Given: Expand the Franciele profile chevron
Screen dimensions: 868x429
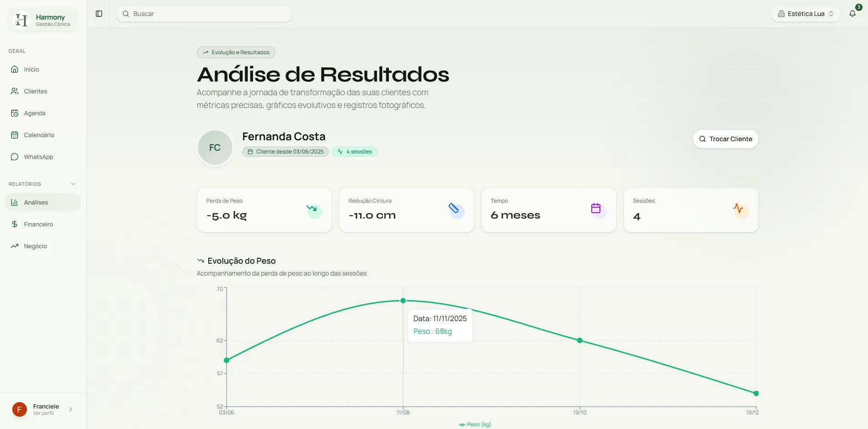Looking at the screenshot, I should (71, 409).
